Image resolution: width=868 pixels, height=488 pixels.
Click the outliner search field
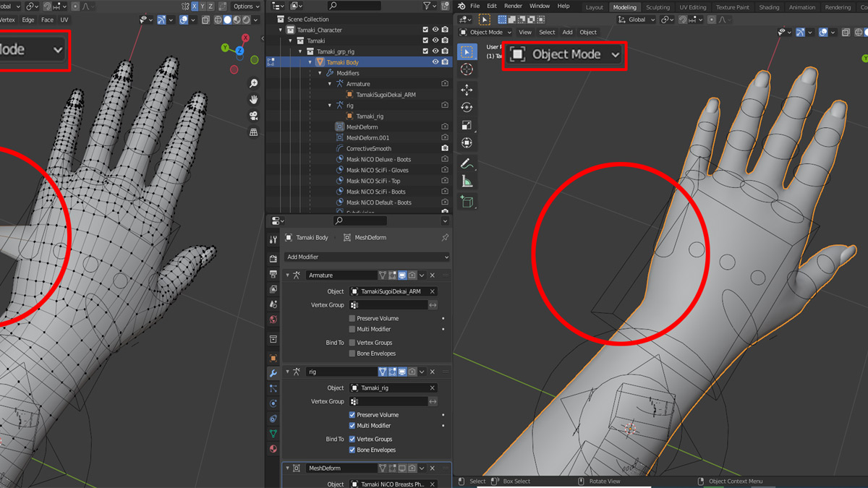coord(354,6)
